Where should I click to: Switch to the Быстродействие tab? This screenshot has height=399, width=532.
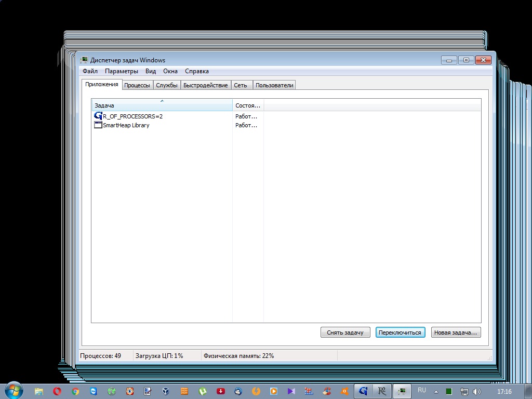206,85
